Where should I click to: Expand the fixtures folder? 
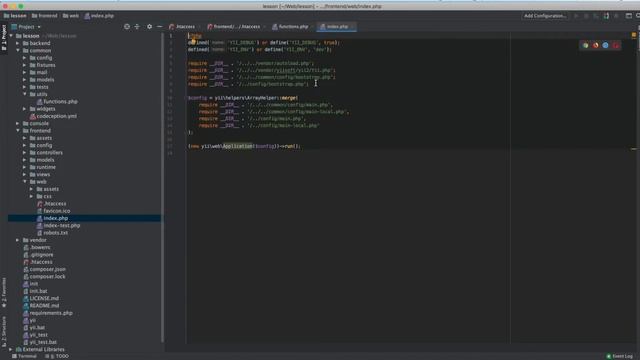[x=24, y=65]
